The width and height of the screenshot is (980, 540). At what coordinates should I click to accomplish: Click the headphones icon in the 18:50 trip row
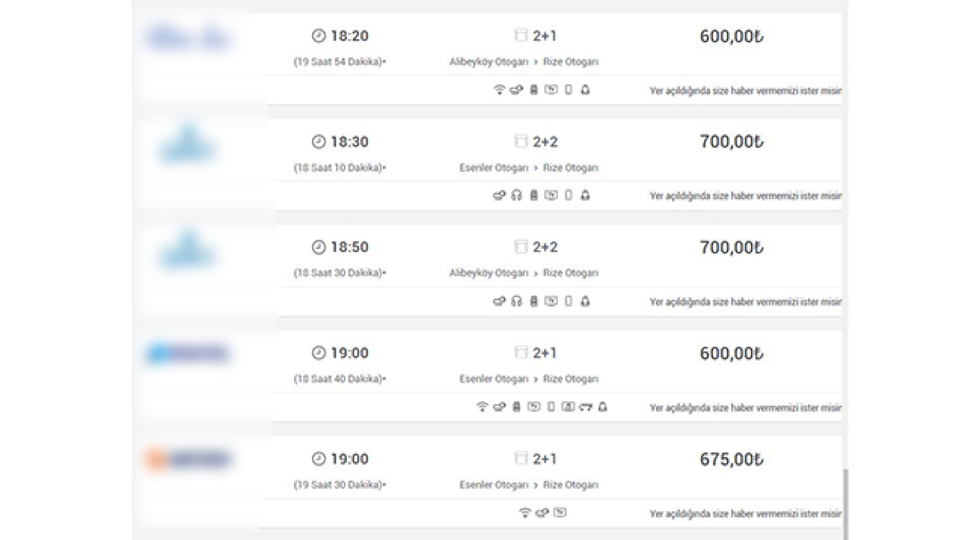pyautogui.click(x=517, y=301)
